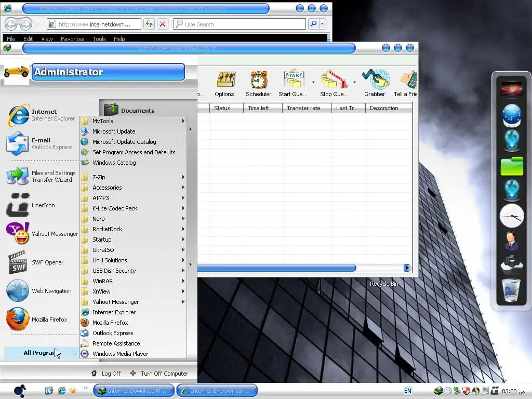532x399 pixels.
Task: Click the horizontal scrollbar thumb in IDM
Action: (276, 268)
